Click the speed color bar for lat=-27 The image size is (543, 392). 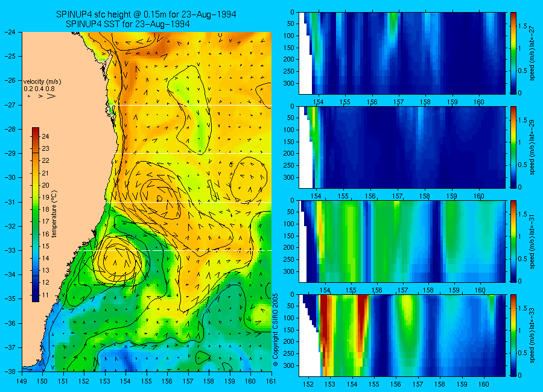coord(513,53)
